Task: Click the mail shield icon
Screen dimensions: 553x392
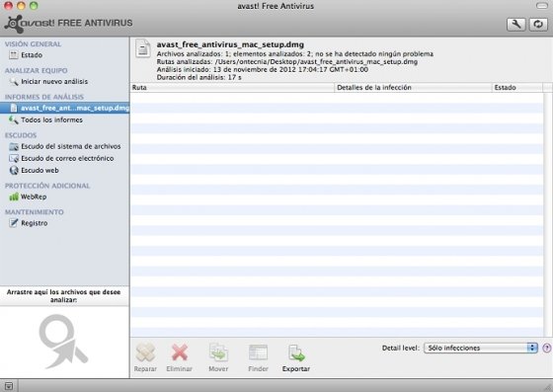Action: point(14,158)
